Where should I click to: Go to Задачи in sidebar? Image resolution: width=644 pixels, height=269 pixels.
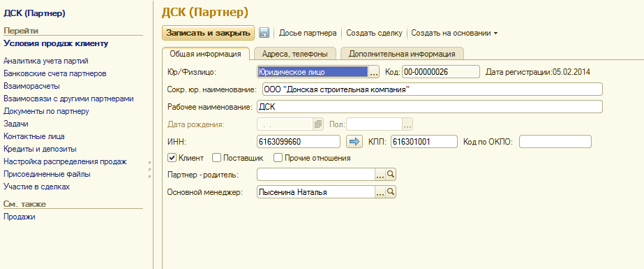tap(16, 124)
